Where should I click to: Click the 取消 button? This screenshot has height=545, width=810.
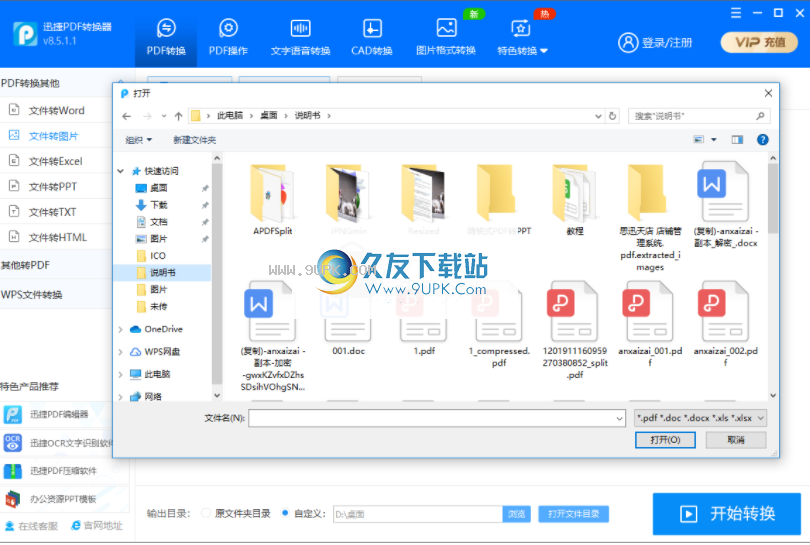(x=736, y=440)
